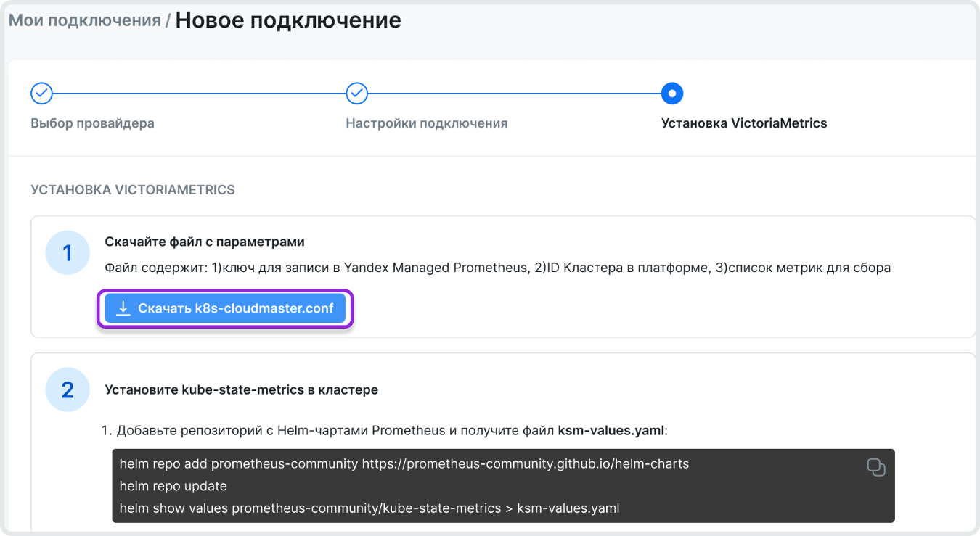
Task: Click the Новое подключение page title
Action: click(x=288, y=20)
